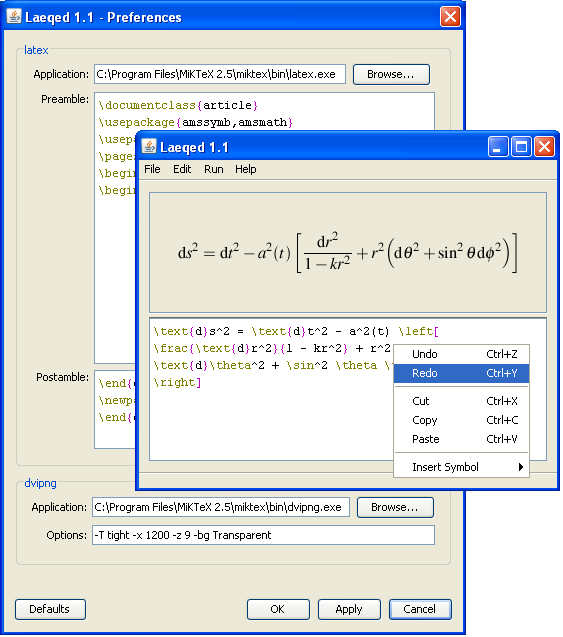This screenshot has height=637, width=563.
Task: Click the latex Application path field
Action: click(220, 74)
